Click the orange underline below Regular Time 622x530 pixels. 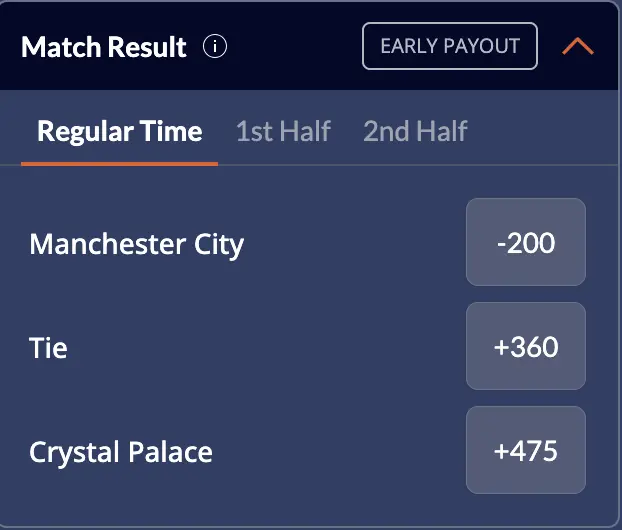pyautogui.click(x=119, y=162)
